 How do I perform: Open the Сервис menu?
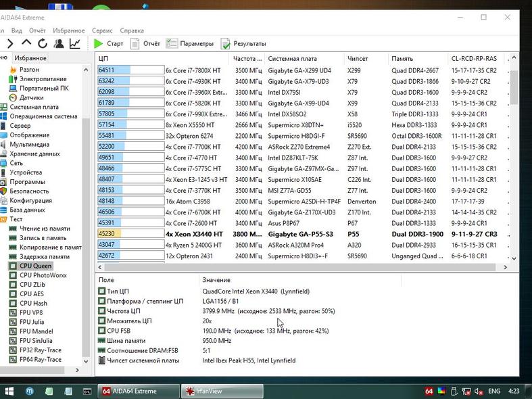coord(102,30)
